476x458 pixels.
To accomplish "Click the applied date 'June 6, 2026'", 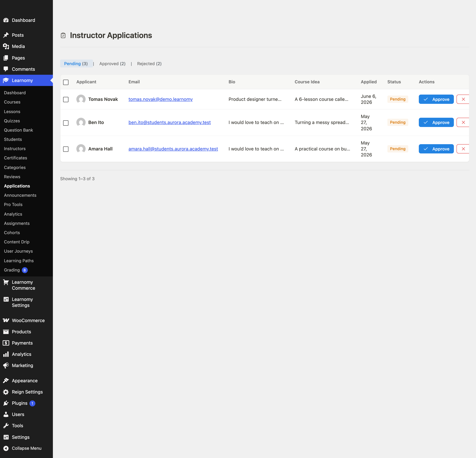I will (x=368, y=99).
